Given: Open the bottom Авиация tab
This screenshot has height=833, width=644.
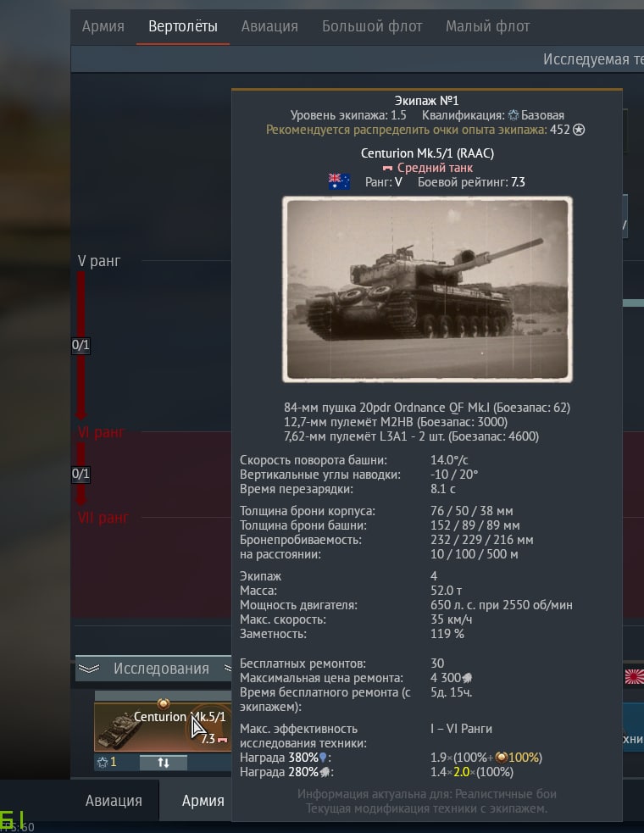Looking at the screenshot, I should (114, 801).
